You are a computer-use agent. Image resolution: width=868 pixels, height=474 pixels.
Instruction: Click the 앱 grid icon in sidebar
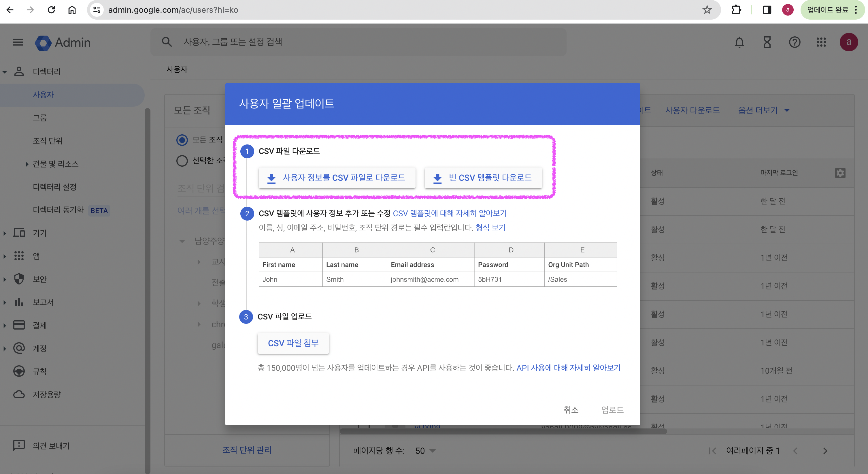click(19, 256)
